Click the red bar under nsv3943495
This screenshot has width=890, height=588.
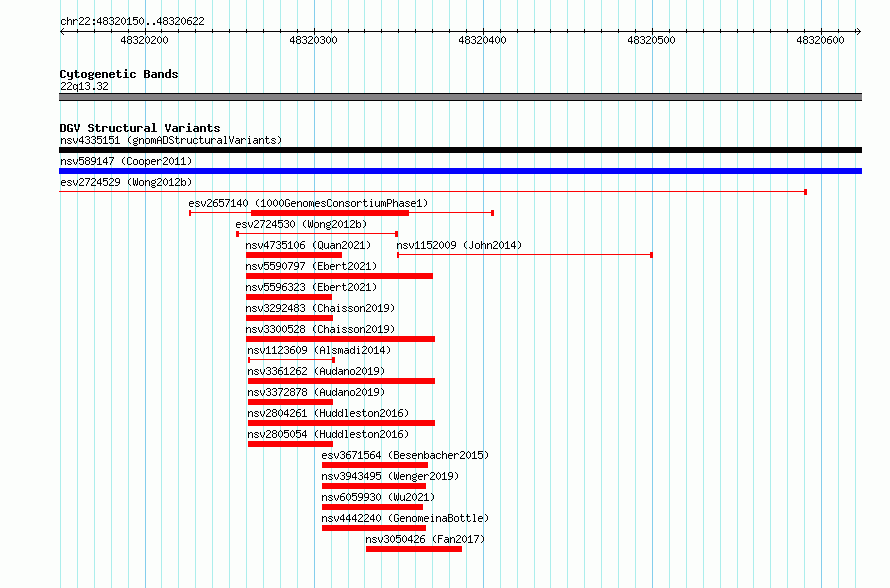373,486
